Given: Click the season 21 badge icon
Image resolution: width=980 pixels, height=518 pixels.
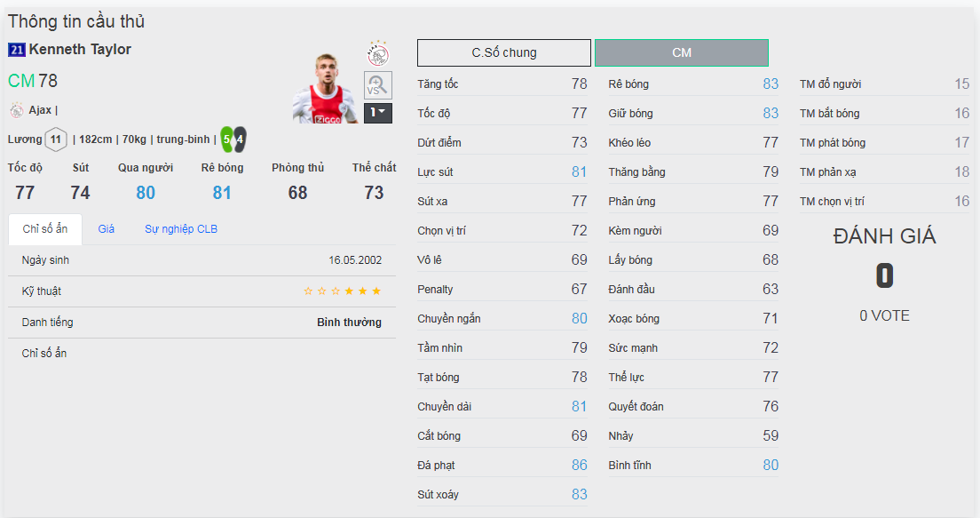Looking at the screenshot, I should click(x=17, y=50).
